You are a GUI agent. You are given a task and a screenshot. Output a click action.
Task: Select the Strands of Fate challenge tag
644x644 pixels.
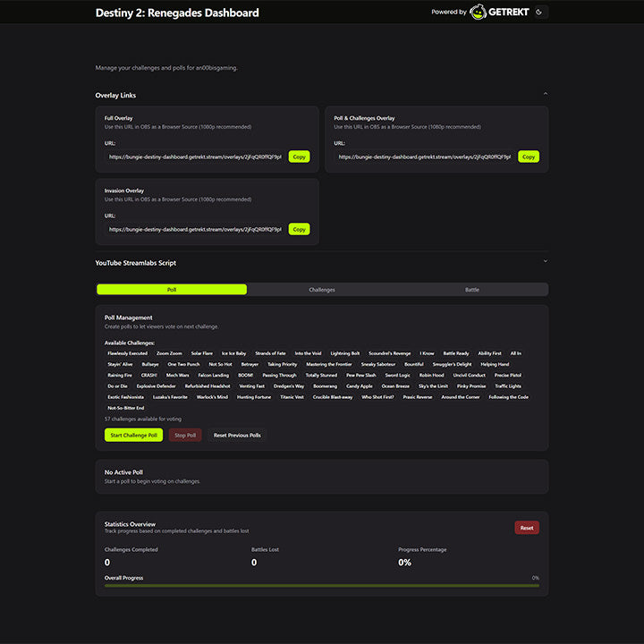pos(270,353)
